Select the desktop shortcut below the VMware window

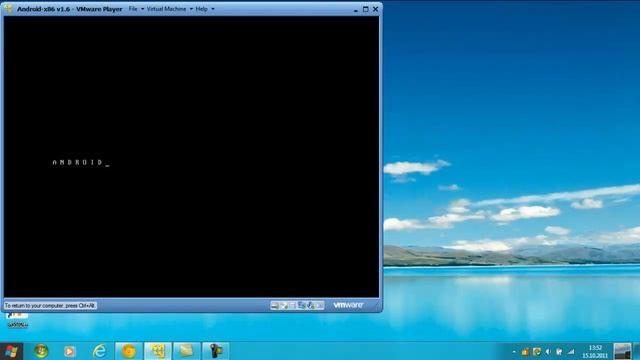18,320
